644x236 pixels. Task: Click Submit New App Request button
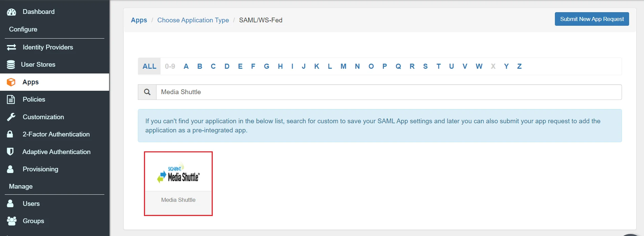[x=592, y=19]
